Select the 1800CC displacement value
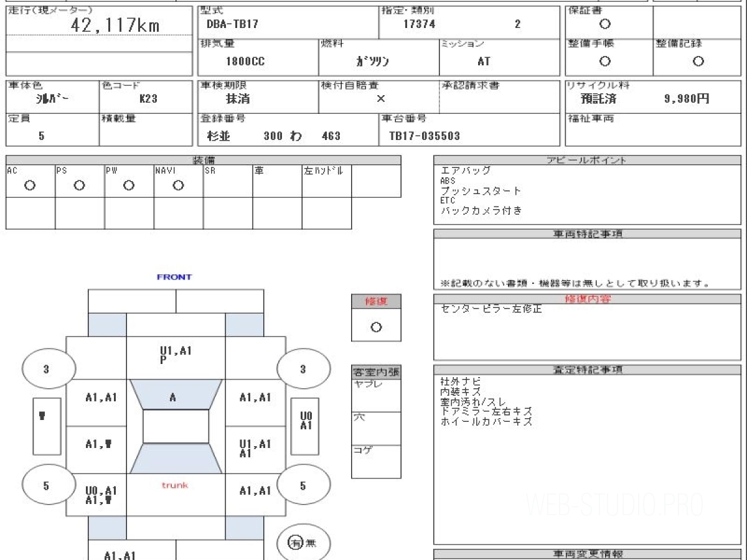The width and height of the screenshot is (747, 560). pos(244,62)
